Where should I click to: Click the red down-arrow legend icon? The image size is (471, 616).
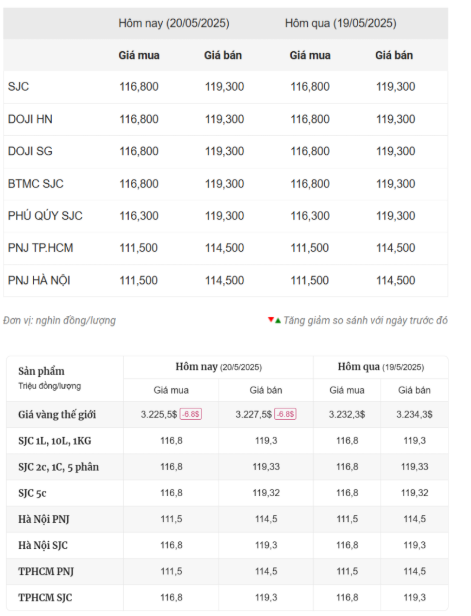271,319
